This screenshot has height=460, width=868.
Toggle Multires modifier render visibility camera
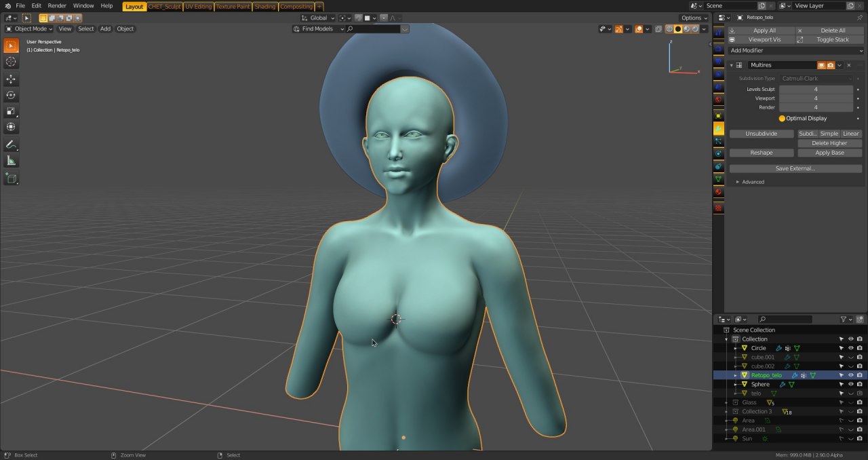[x=831, y=65]
